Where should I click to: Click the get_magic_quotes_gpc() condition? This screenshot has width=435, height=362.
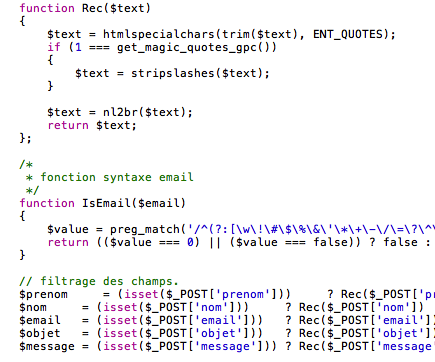197,47
